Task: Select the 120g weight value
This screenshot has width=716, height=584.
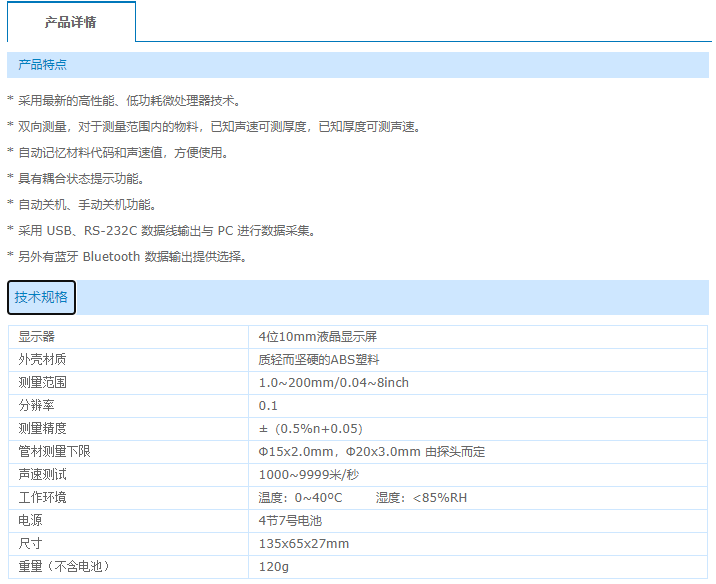Action: coord(273,567)
